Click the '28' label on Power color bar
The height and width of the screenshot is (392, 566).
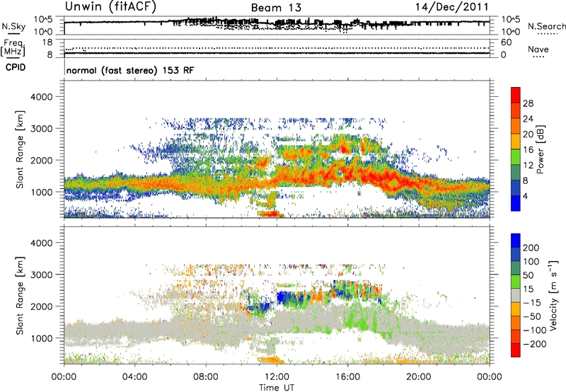click(x=528, y=103)
